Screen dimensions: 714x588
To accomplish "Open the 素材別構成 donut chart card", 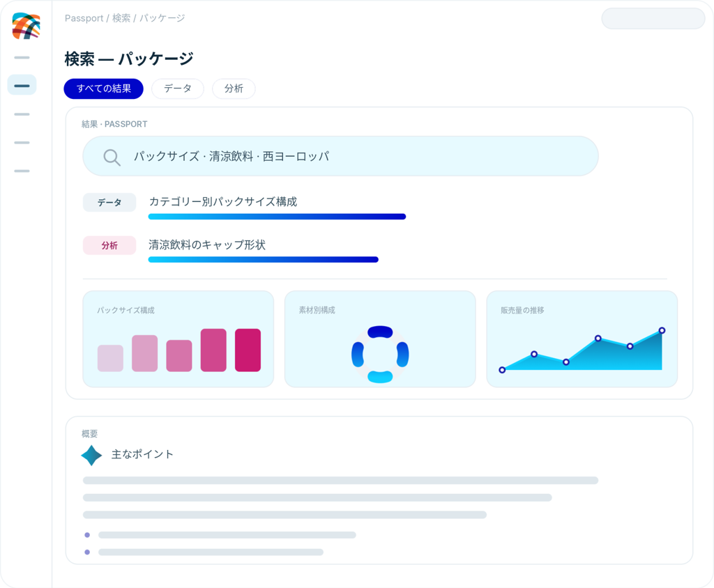I will tap(380, 339).
